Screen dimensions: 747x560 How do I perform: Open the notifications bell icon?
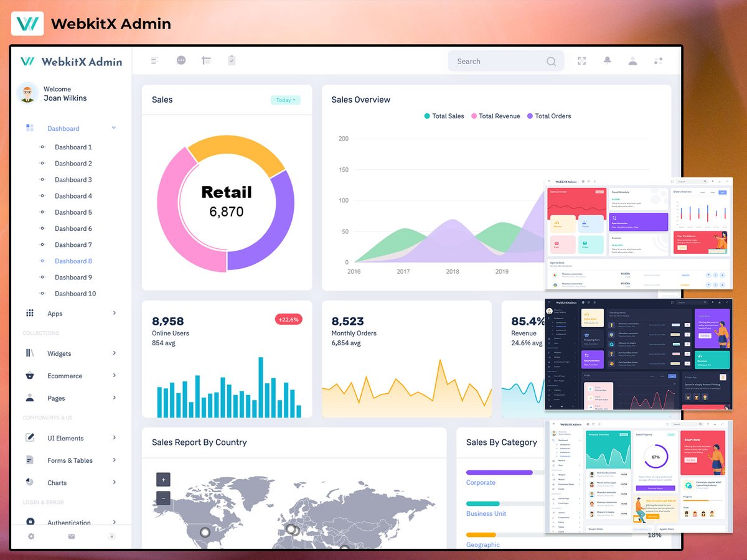click(607, 60)
